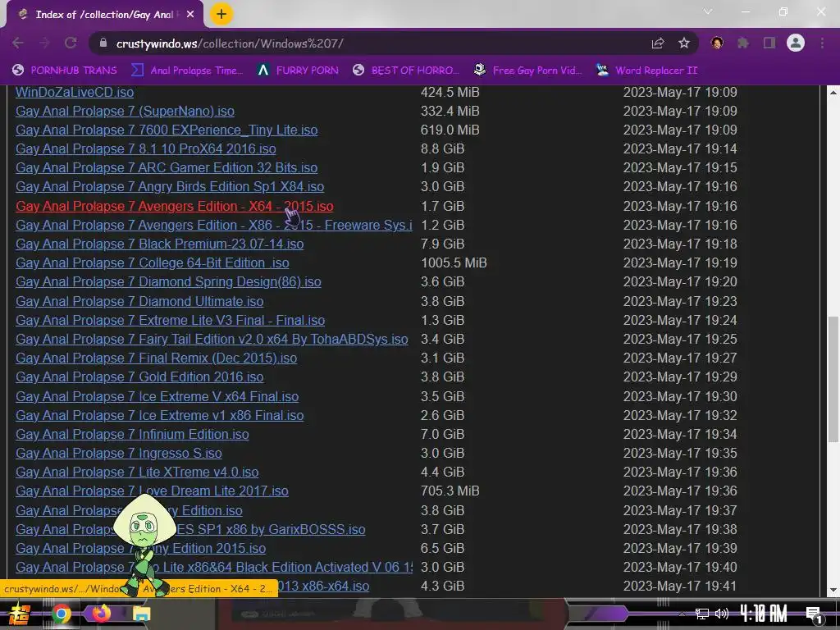Reload the crustywindo.ws page
This screenshot has width=840, height=630.
point(71,43)
